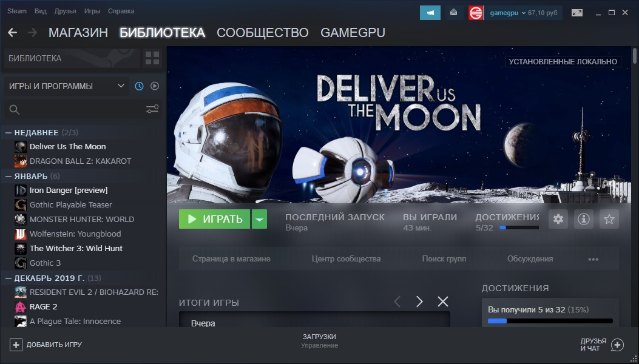Open Страница в магазине link
Screen dimensions: 639x364
coord(231,259)
